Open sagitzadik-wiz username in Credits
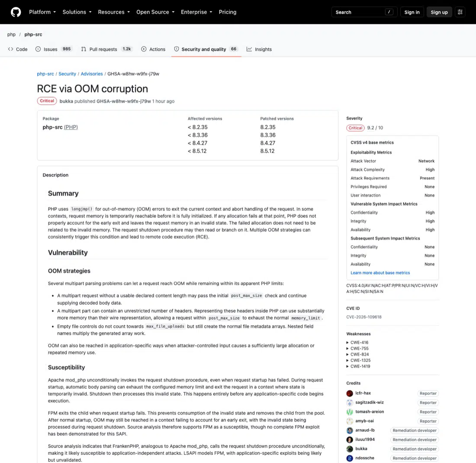This screenshot has height=463, width=476. [x=370, y=402]
